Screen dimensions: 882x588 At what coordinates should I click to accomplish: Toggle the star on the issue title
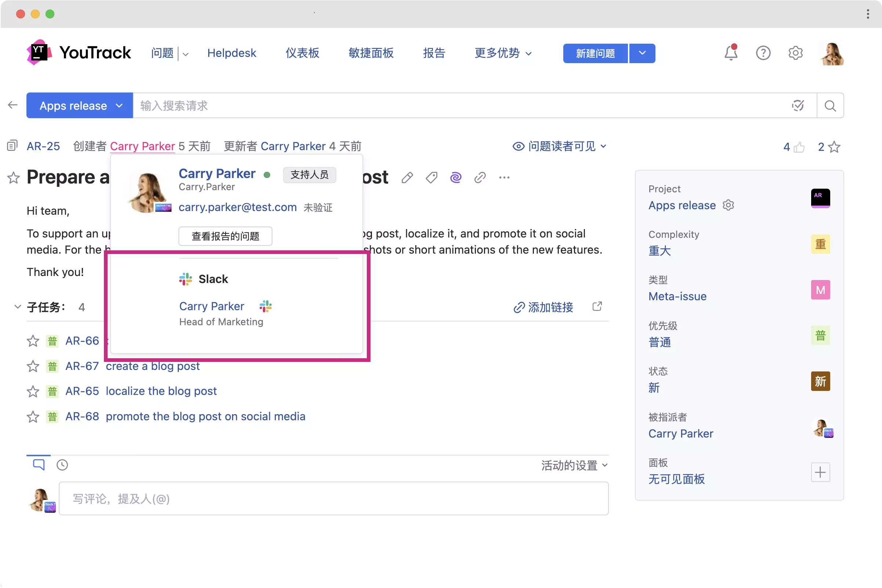pos(14,177)
